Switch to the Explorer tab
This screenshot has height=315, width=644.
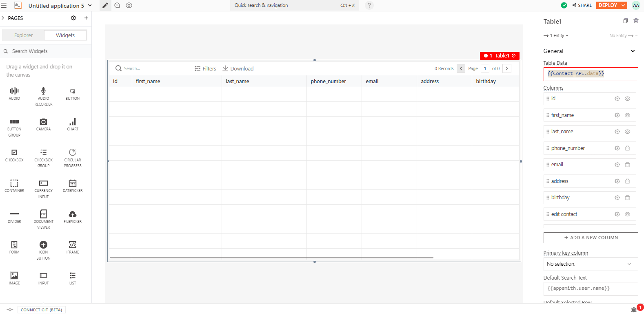(x=23, y=35)
